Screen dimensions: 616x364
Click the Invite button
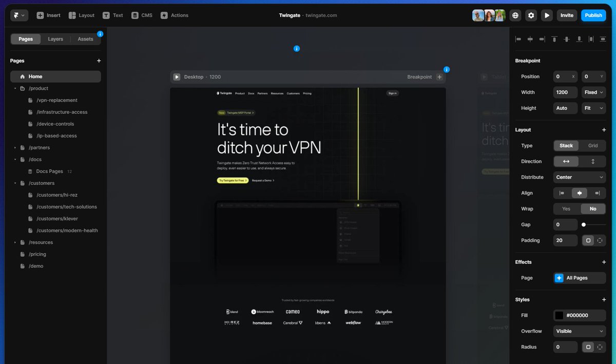click(x=567, y=15)
